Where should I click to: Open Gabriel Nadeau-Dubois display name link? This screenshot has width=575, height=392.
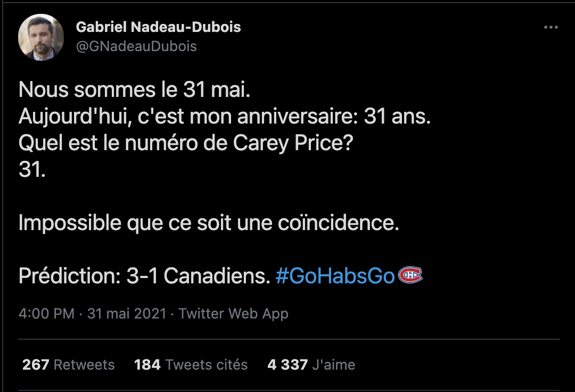158,27
